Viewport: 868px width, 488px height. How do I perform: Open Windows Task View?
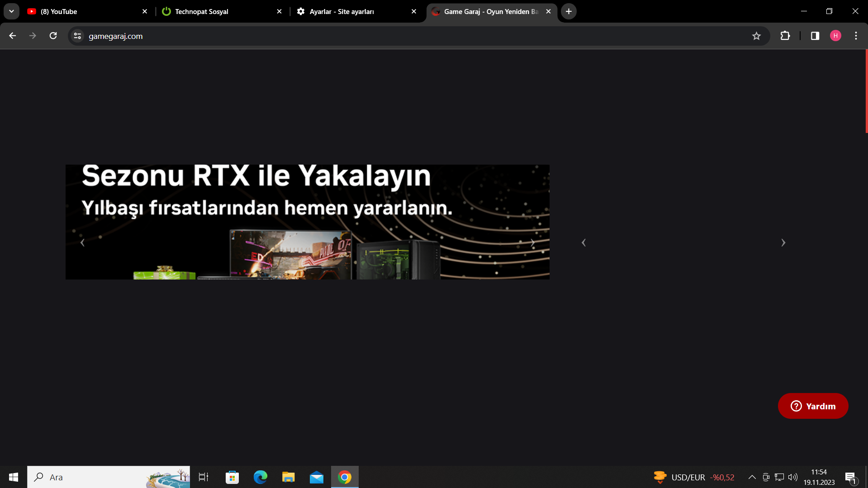point(204,477)
